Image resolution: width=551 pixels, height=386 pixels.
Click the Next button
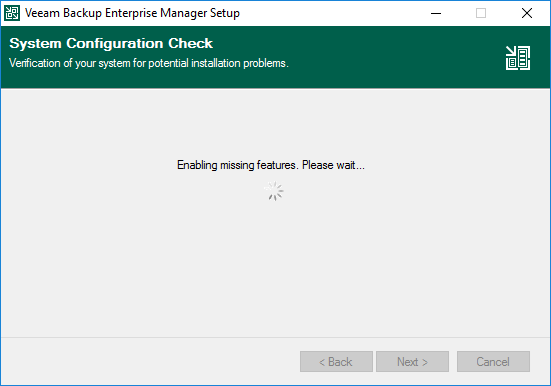click(413, 361)
